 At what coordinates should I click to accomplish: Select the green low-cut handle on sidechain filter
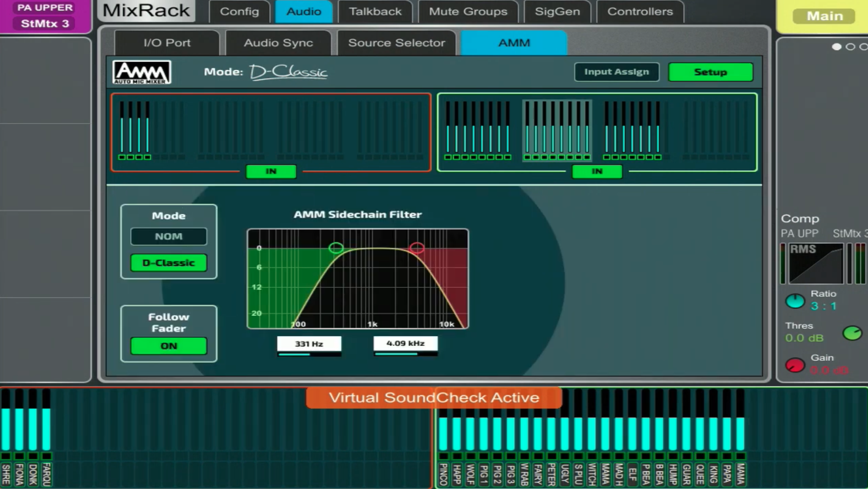click(337, 247)
